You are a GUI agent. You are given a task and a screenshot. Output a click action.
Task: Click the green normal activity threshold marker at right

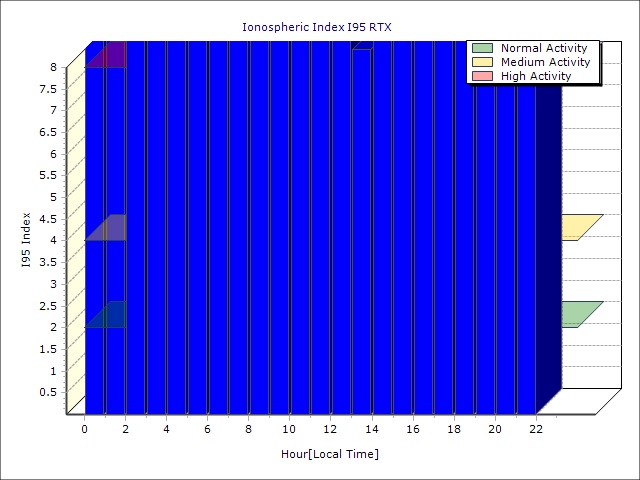click(582, 315)
